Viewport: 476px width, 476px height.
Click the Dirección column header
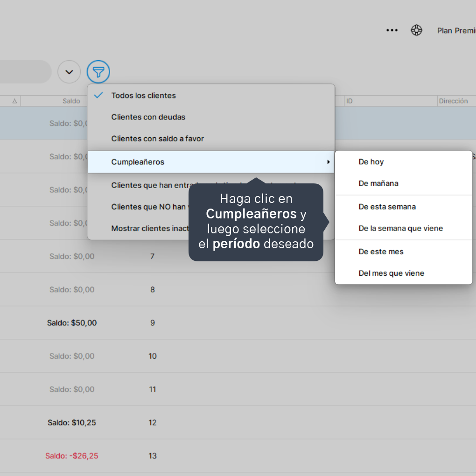[456, 101]
